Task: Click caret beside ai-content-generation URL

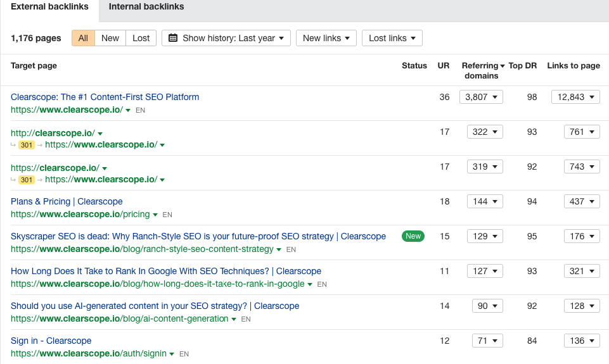Action: coord(234,319)
